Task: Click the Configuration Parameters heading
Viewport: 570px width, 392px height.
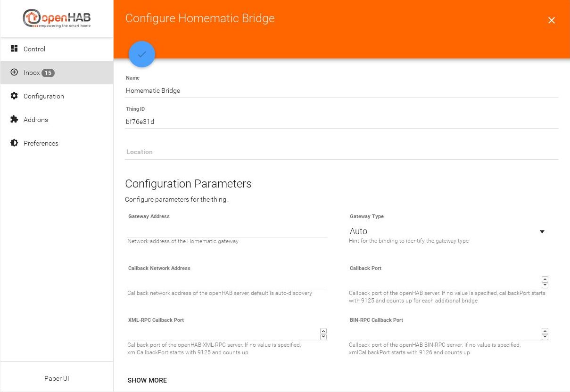Action: (188, 184)
